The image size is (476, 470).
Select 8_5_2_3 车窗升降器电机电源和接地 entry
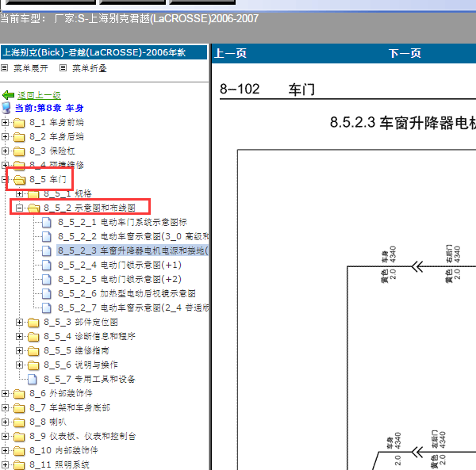(x=132, y=250)
